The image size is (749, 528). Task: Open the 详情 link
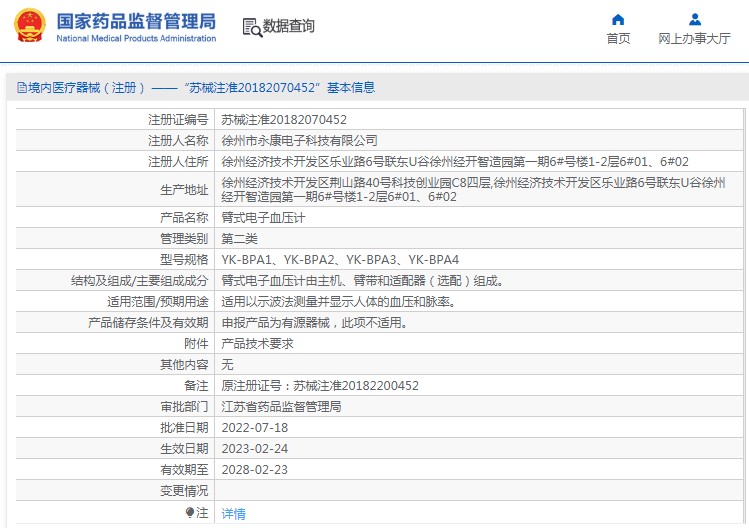[234, 514]
